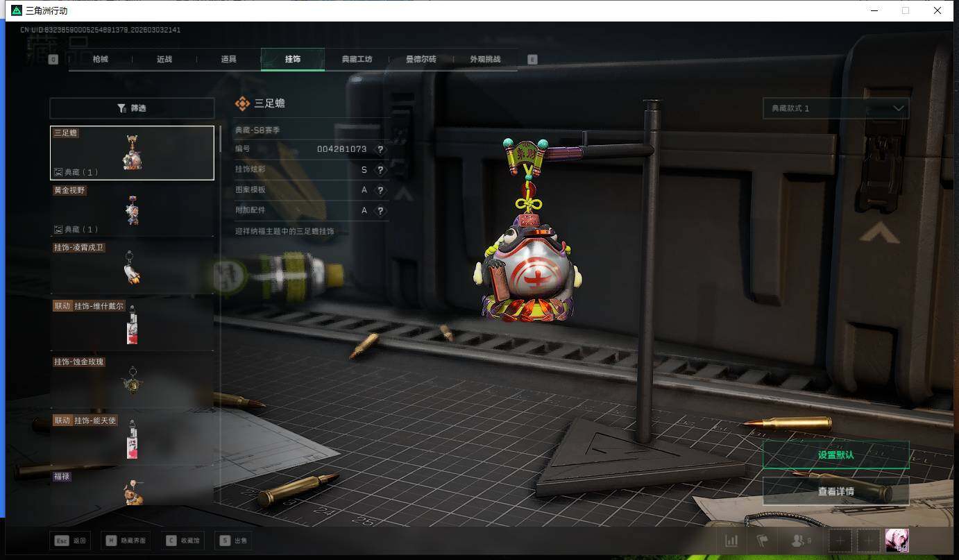The image size is (959, 560).
Task: Click the E next-tab key icon
Action: (x=533, y=60)
